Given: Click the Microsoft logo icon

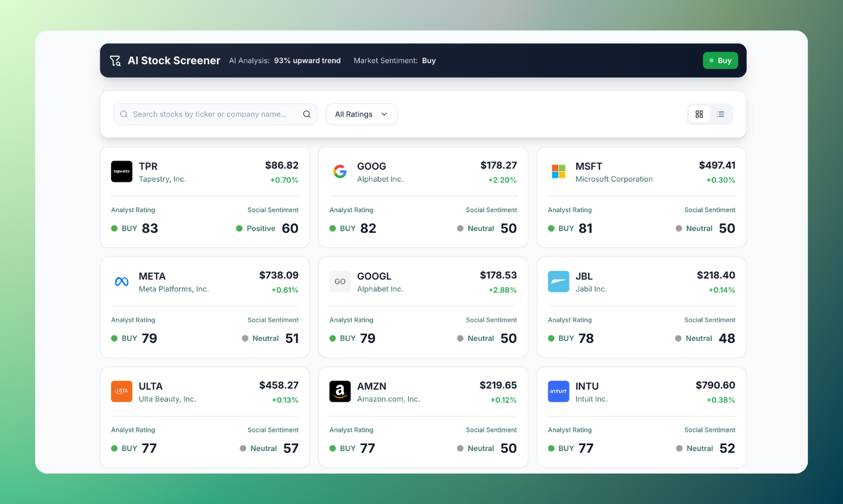Looking at the screenshot, I should pos(558,171).
